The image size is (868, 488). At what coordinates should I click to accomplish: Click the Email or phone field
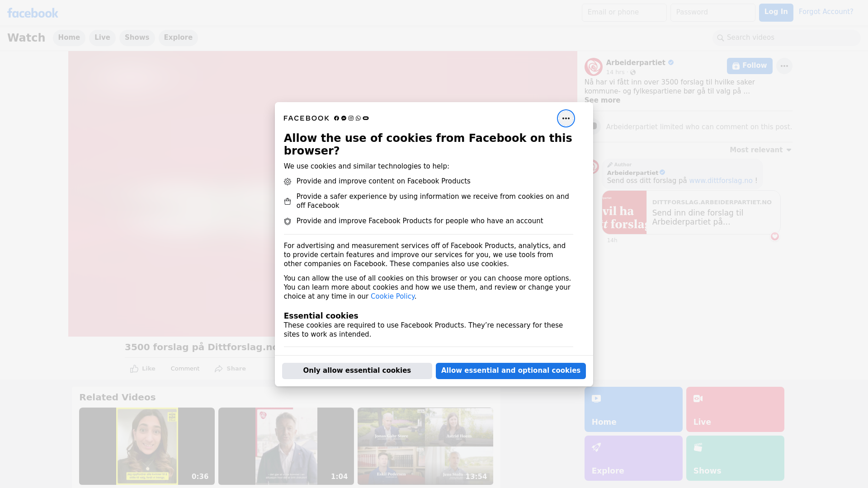624,12
